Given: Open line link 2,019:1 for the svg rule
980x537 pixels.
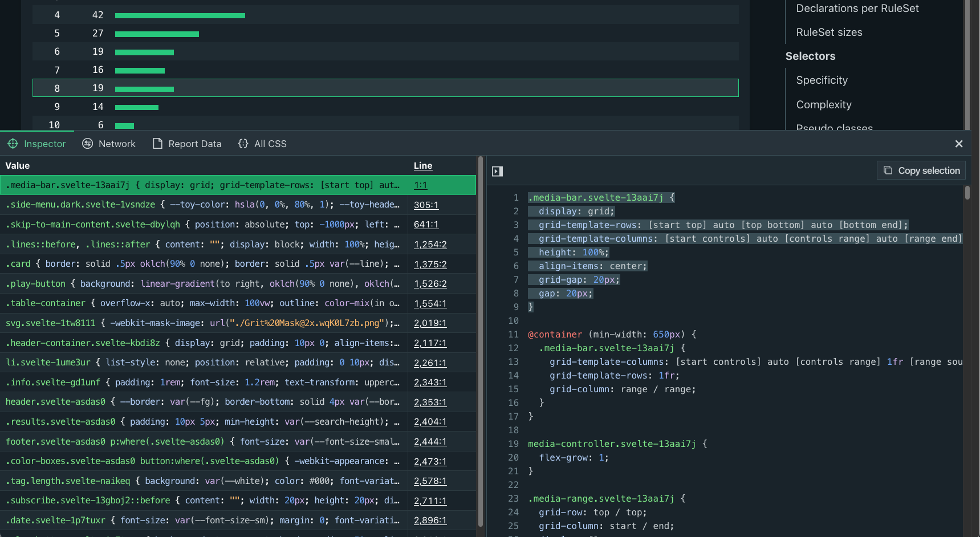Looking at the screenshot, I should (x=429, y=323).
